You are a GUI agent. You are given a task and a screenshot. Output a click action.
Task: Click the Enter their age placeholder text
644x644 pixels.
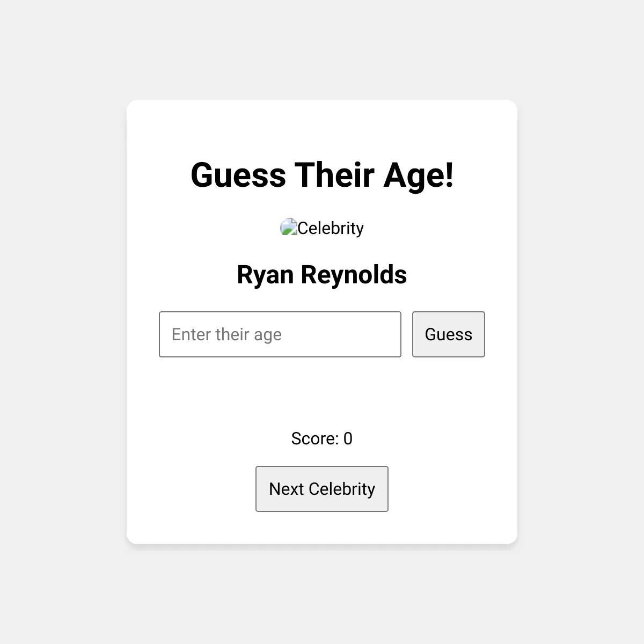[x=226, y=334]
